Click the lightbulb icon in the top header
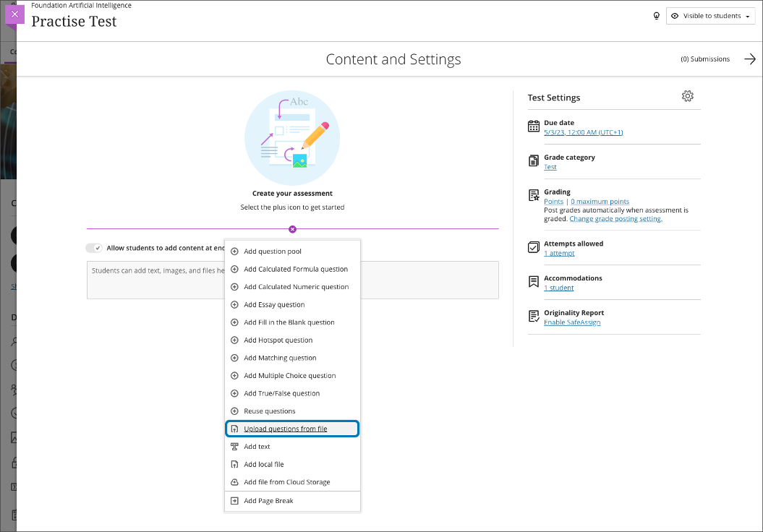Screen dimensions: 763x532 click(x=657, y=15)
